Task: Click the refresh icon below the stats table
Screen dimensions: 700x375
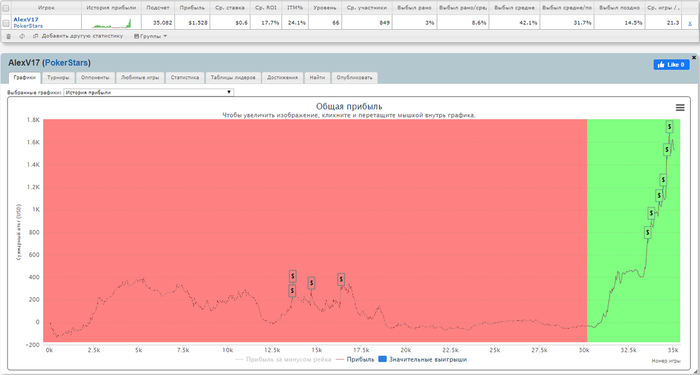Action: [x=22, y=37]
